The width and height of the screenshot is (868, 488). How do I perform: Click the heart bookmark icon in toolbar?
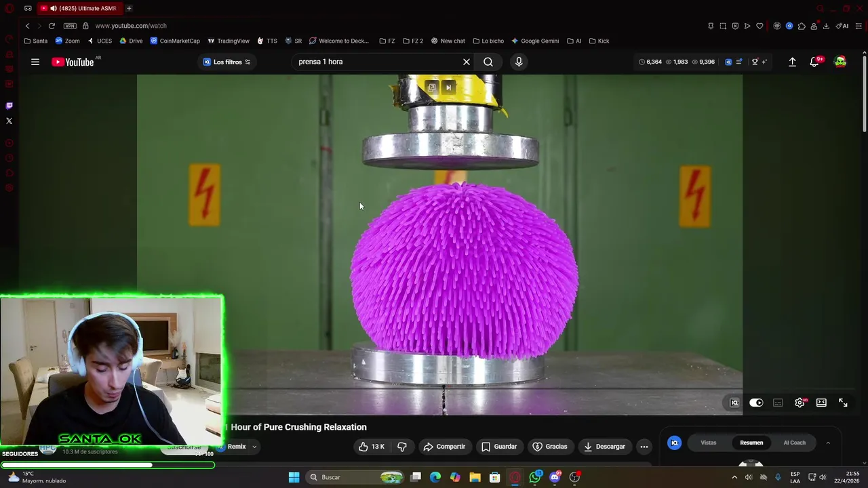pos(759,26)
